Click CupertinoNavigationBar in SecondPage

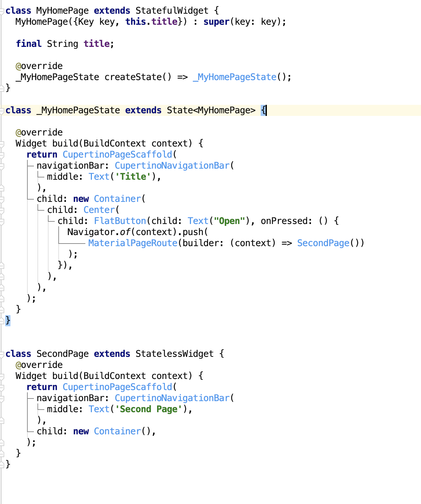pyautogui.click(x=172, y=398)
